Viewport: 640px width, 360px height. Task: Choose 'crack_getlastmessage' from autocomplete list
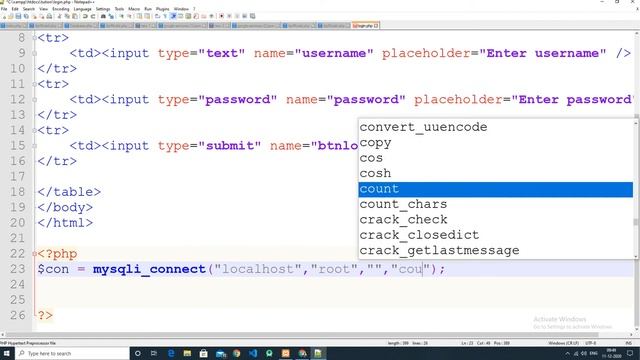tap(496, 251)
